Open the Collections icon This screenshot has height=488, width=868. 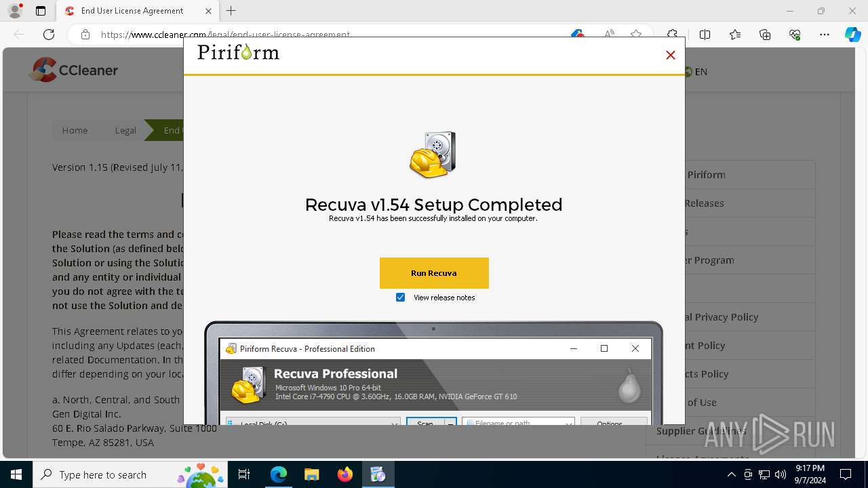[x=765, y=35]
